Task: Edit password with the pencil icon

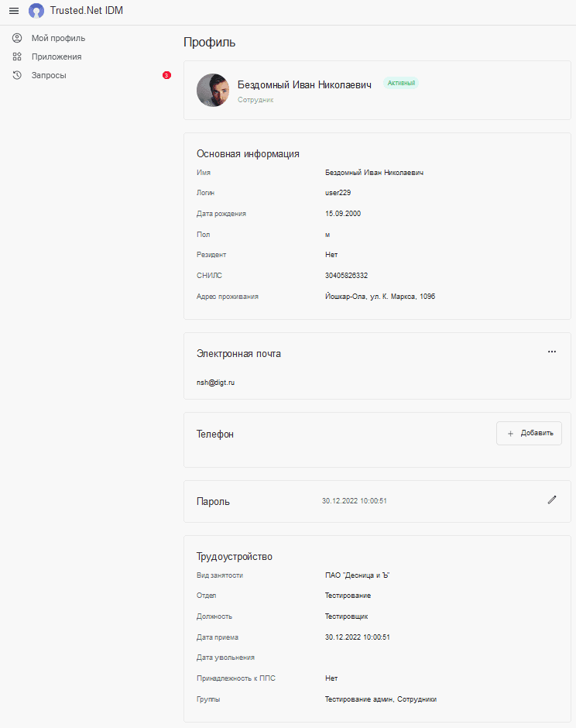Action: click(552, 500)
